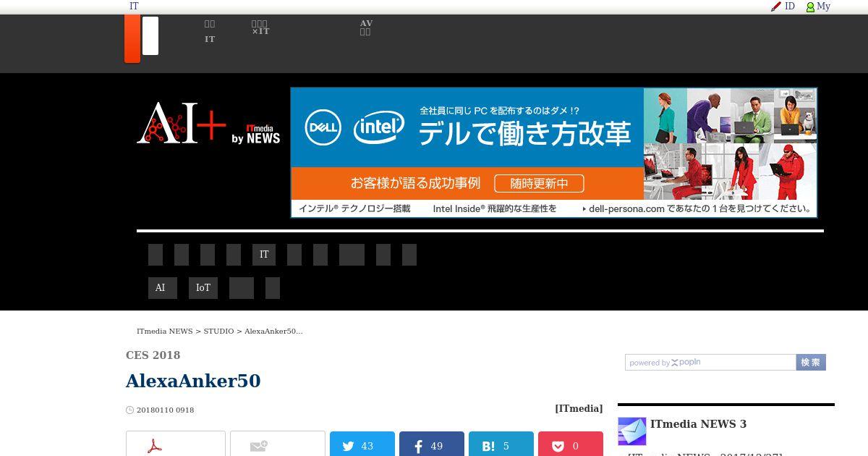Viewport: 868px width, 456px height.
Task: Open the Dell Intel banner advertisement
Action: tap(554, 153)
